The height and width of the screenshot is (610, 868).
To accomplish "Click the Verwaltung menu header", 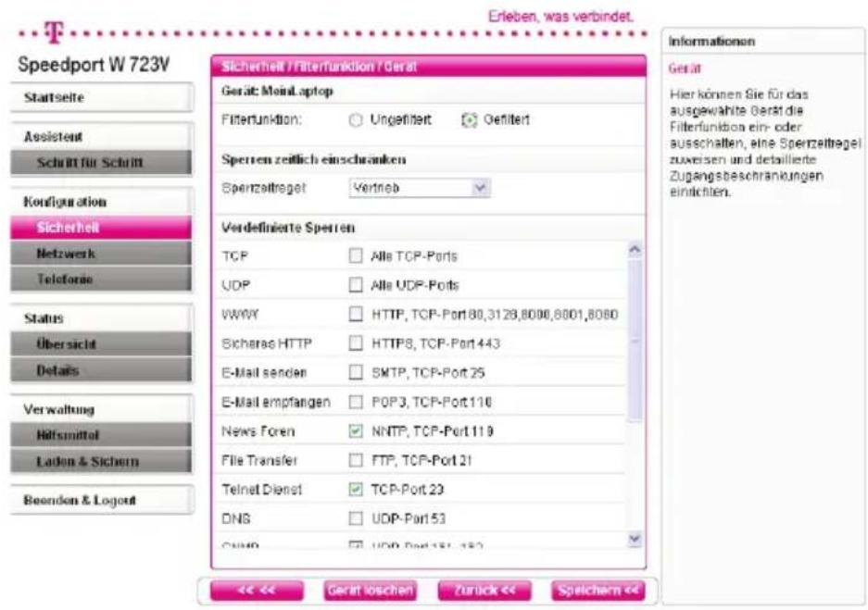I will (102, 410).
